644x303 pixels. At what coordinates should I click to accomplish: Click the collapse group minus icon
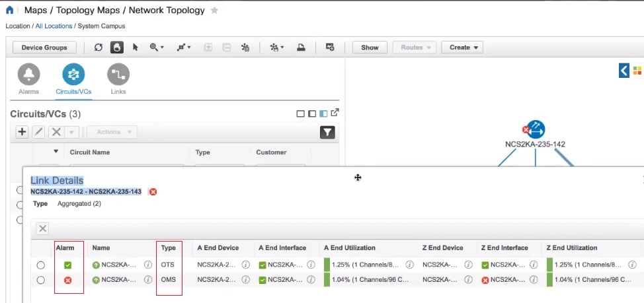pyautogui.click(x=227, y=48)
